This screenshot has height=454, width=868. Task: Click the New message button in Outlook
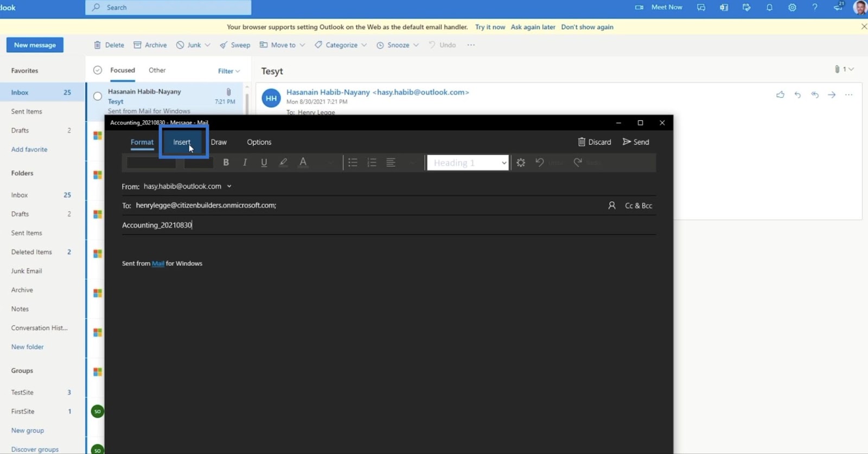(x=35, y=45)
